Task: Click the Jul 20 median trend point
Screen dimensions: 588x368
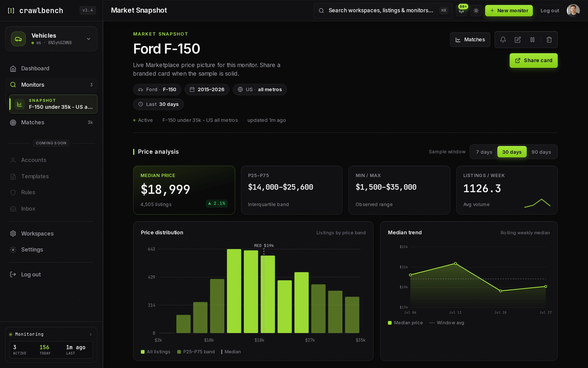Action: [501, 291]
